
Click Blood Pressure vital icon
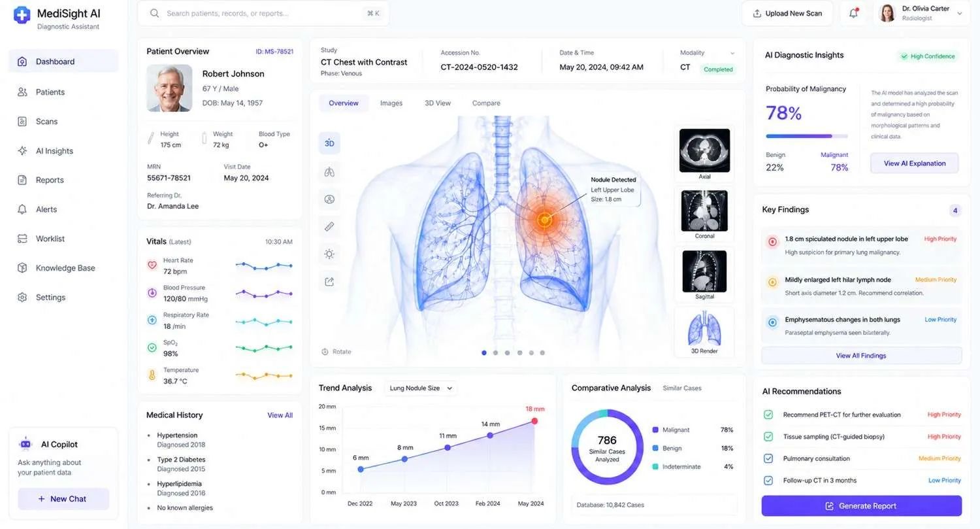(x=152, y=293)
